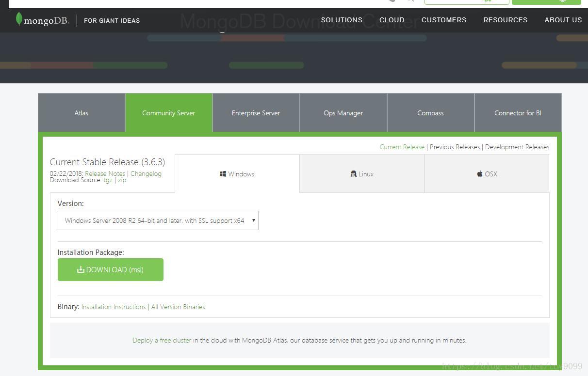Download the tgz source
This screenshot has height=376, width=588.
tap(108, 180)
